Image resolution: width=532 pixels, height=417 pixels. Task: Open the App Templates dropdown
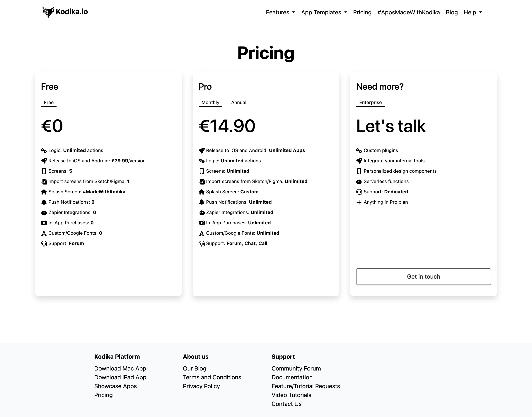coord(324,12)
